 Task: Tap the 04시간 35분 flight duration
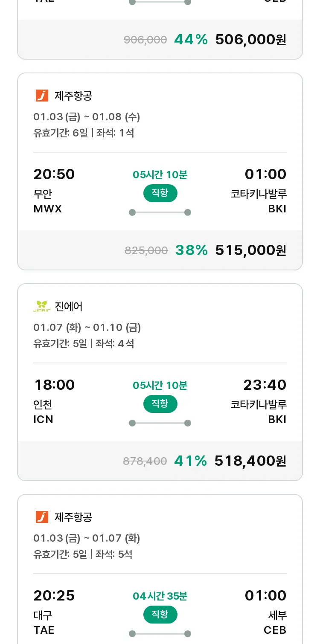point(160,596)
